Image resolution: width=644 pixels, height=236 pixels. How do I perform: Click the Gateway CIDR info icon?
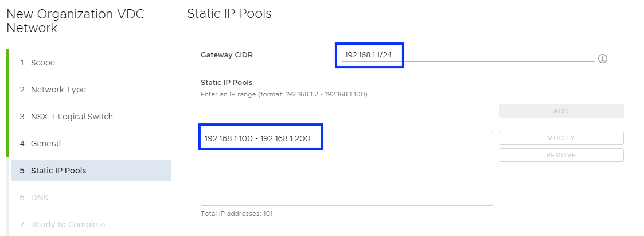603,59
